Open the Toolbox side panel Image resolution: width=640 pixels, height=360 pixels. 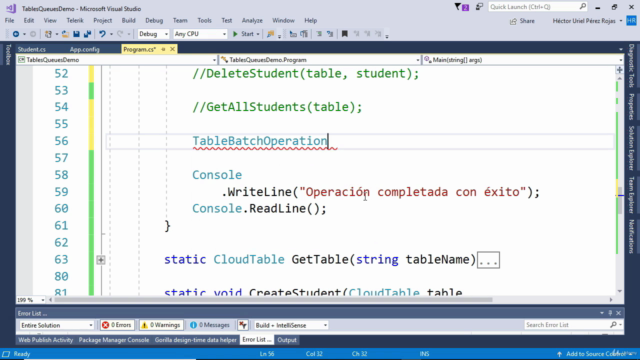(x=8, y=55)
